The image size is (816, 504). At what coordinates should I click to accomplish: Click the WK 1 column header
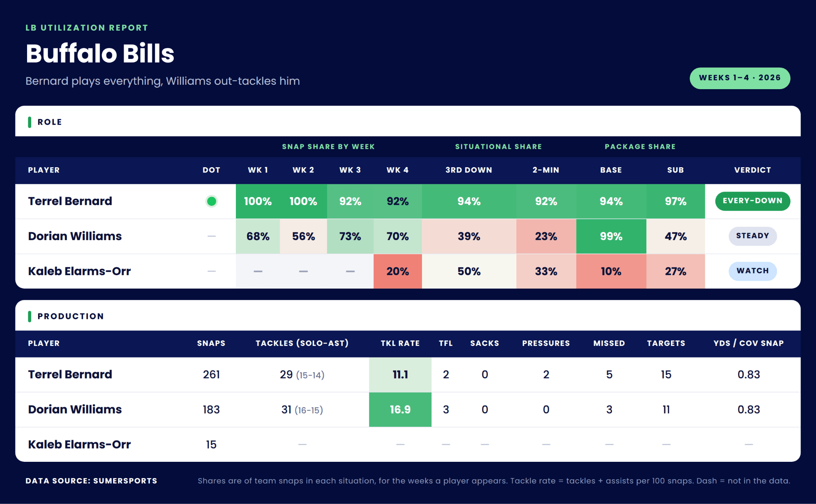(258, 170)
